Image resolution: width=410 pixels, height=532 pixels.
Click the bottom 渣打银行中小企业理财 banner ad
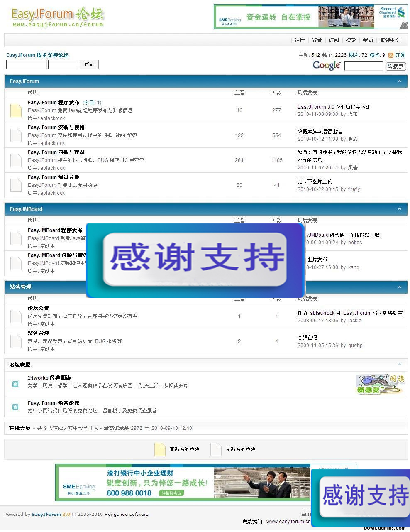click(x=206, y=483)
